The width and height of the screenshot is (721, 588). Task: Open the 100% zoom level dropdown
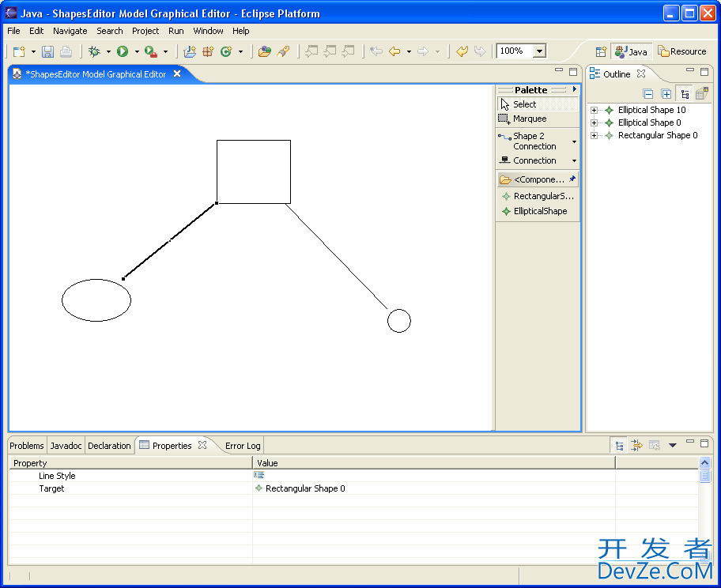pyautogui.click(x=540, y=51)
